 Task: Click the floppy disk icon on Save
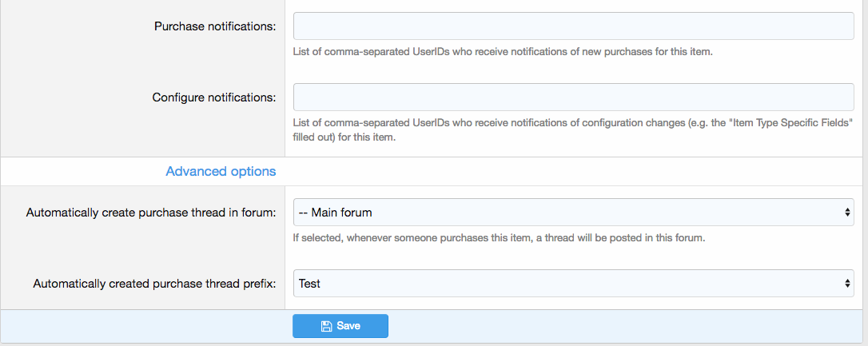click(x=326, y=326)
